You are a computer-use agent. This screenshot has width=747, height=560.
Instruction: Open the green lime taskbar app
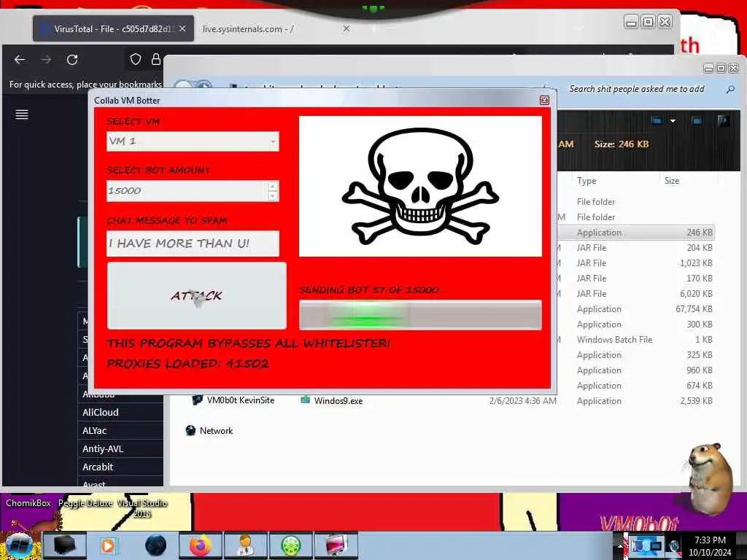(290, 545)
